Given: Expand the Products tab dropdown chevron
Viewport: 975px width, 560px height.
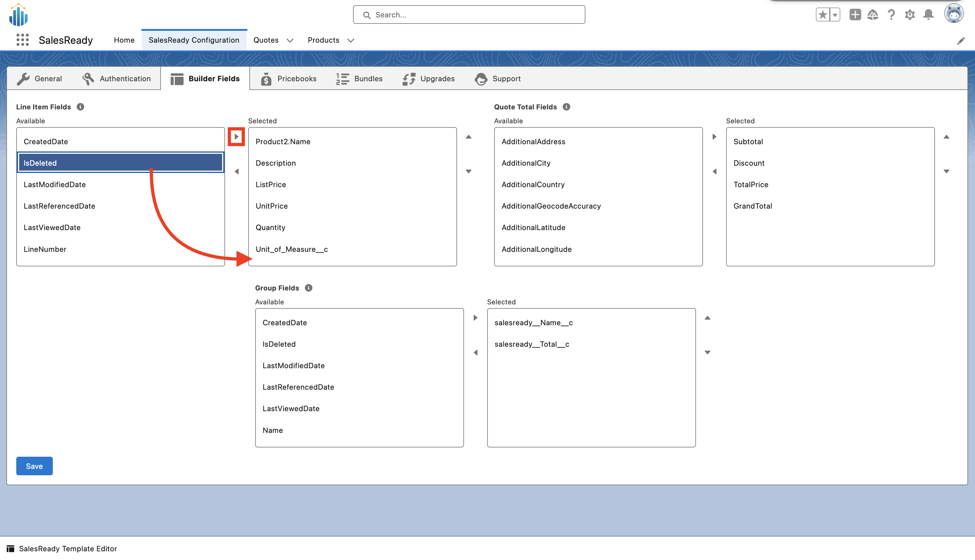Looking at the screenshot, I should (350, 40).
